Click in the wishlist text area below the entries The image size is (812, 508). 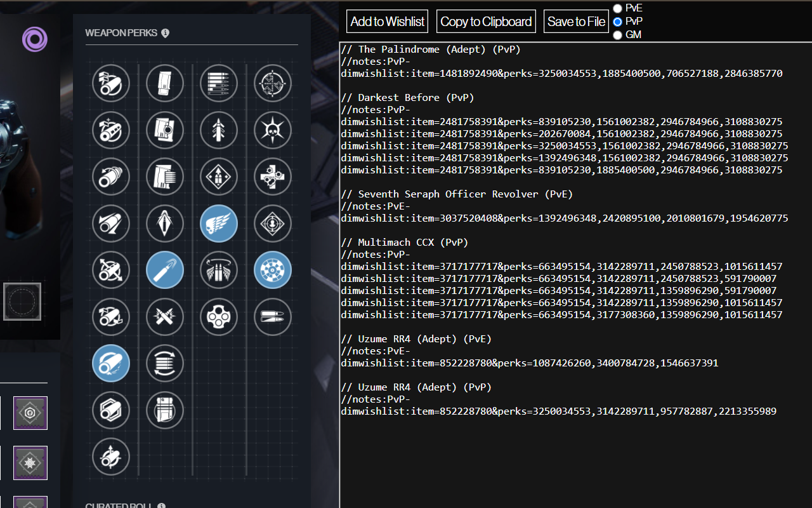(575, 464)
